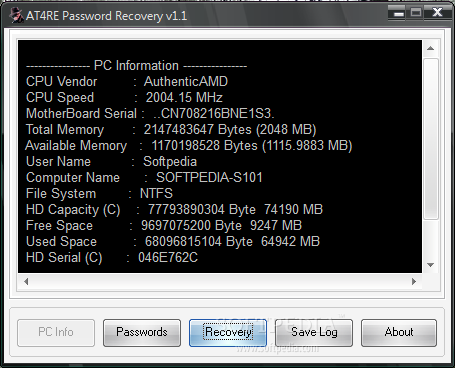Viewport: 455px width, 368px height.
Task: Click available memory value 1170198528 Bytes
Action: pos(205,146)
